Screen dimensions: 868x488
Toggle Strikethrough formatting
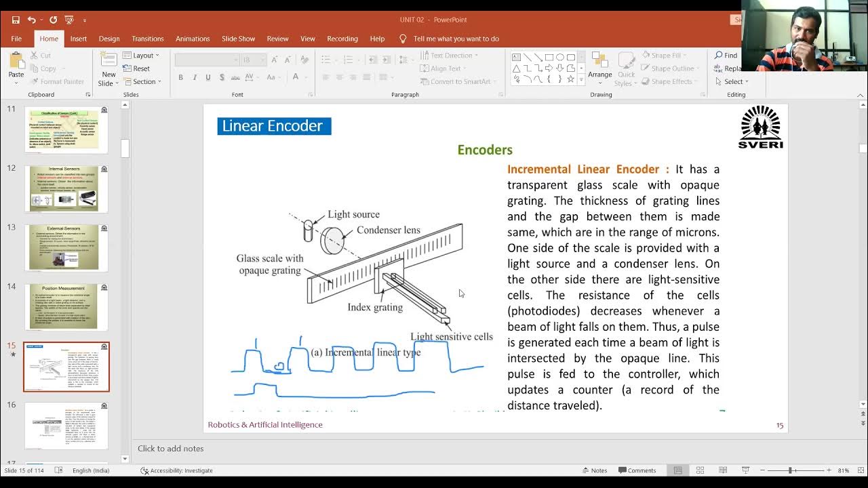(x=236, y=78)
